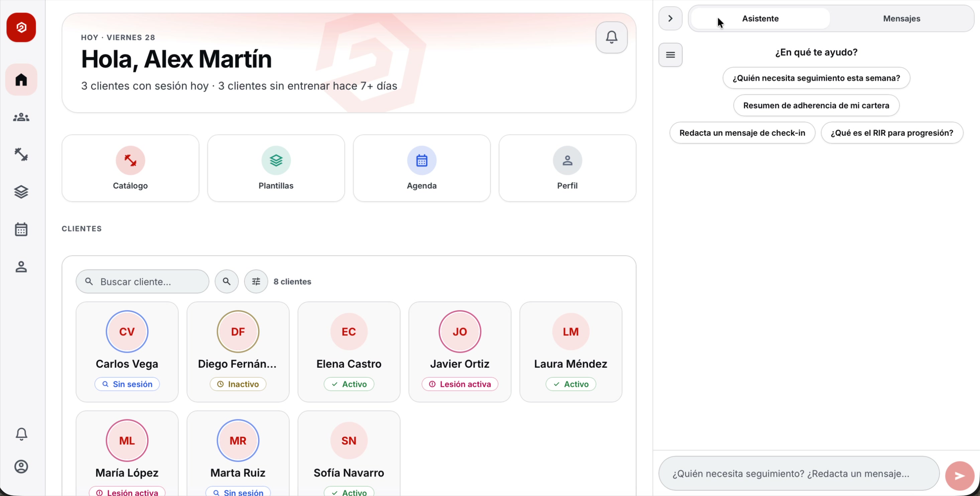Click the send arrow button in assistant
Image resolution: width=980 pixels, height=496 pixels.
coord(960,476)
